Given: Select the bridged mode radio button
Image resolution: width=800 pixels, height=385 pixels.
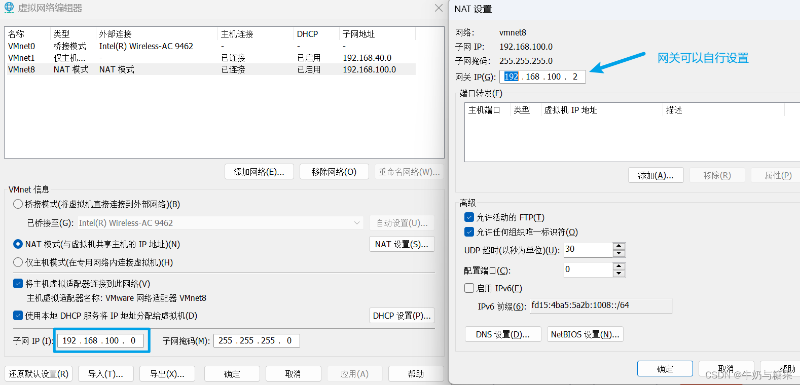Looking at the screenshot, I should (x=18, y=204).
